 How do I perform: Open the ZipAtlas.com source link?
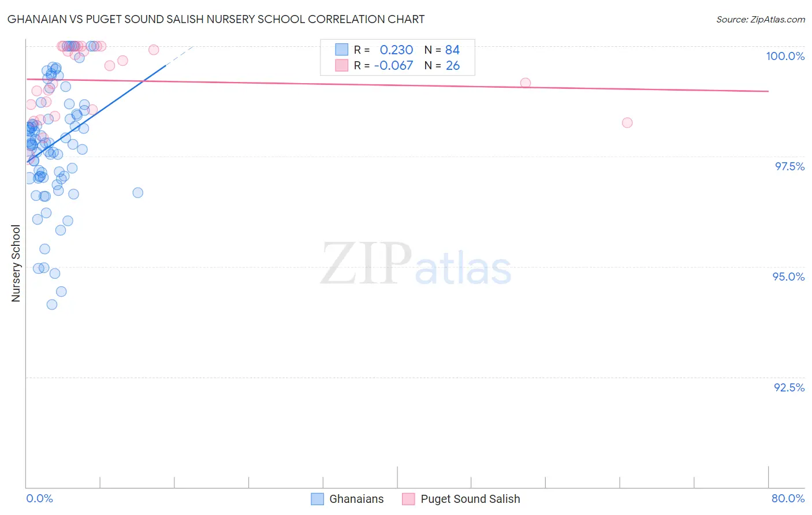tap(761, 20)
